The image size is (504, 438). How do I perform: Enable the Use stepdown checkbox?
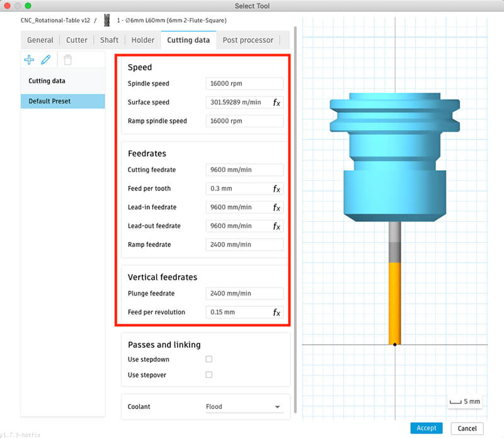pyautogui.click(x=209, y=359)
